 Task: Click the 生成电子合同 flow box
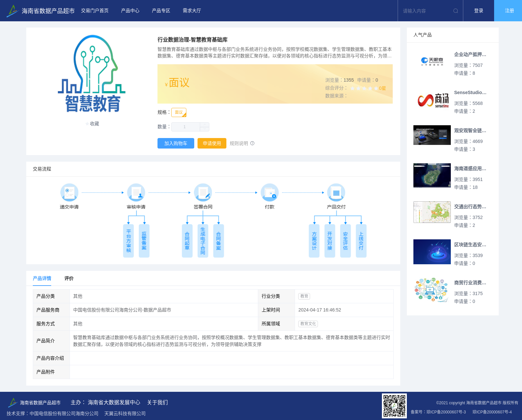tap(203, 241)
